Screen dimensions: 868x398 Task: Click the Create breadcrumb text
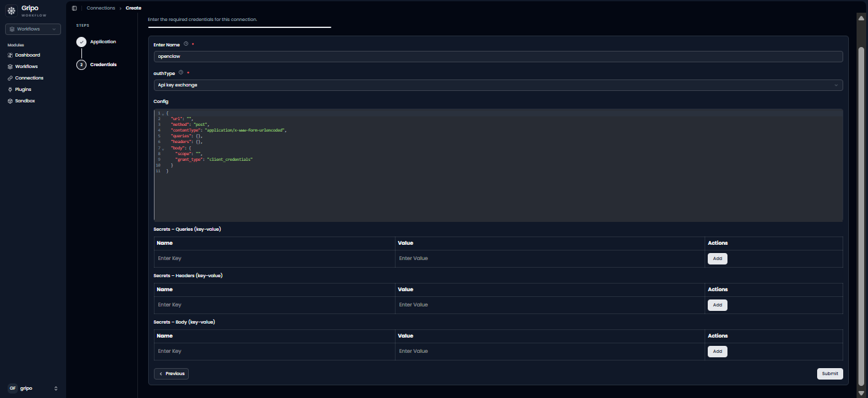pyautogui.click(x=134, y=8)
